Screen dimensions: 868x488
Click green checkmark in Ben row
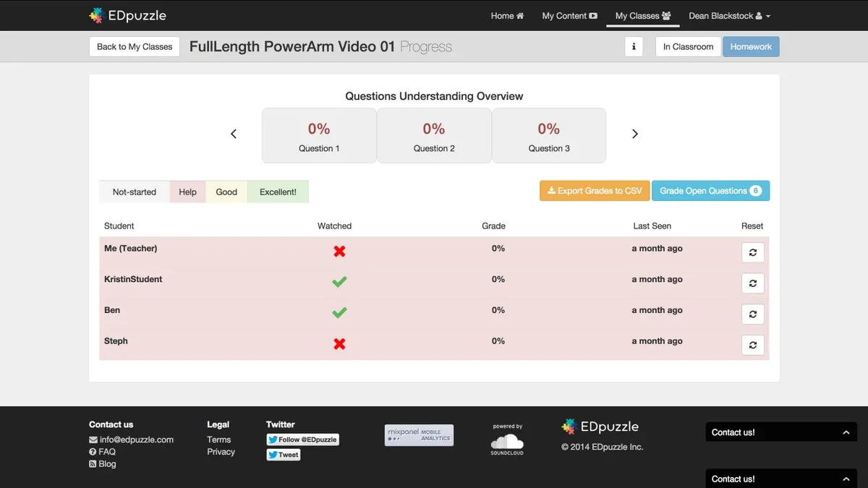coord(339,312)
